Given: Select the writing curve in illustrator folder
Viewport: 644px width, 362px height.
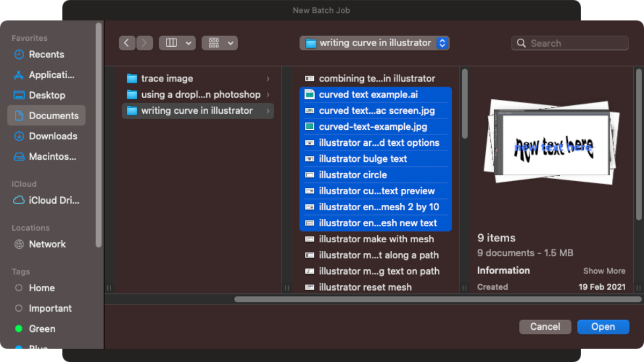Looking at the screenshot, I should [198, 110].
